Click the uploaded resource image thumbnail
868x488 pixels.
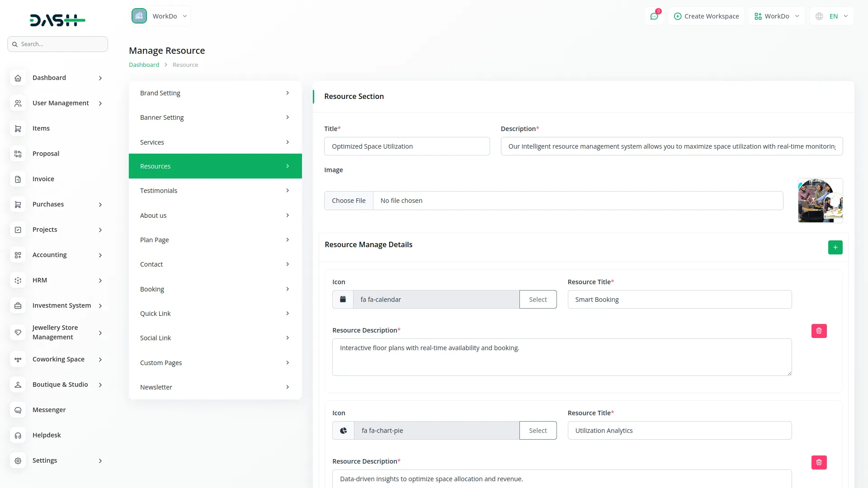[820, 200]
